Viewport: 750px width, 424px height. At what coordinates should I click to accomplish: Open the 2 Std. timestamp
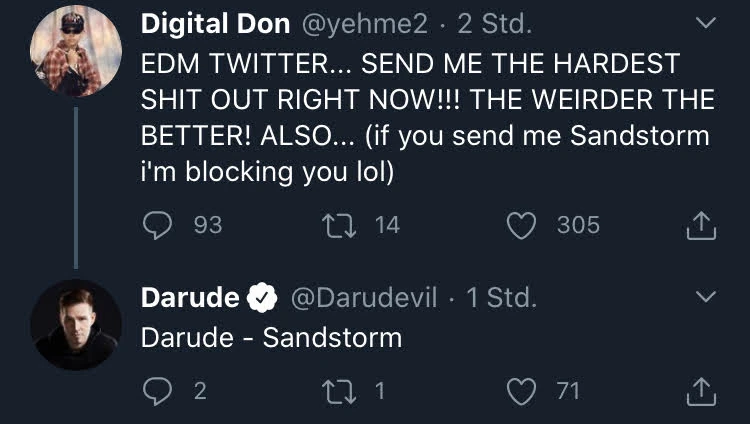(494, 23)
